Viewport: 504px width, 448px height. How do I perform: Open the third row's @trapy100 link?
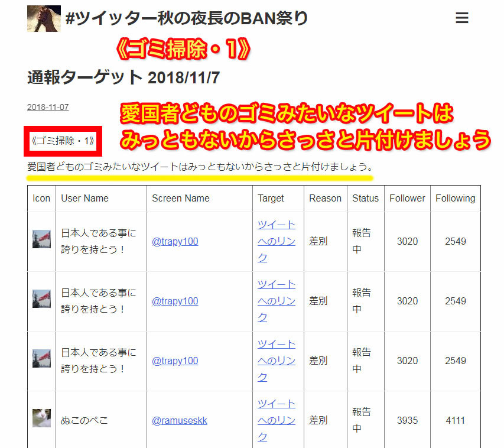(175, 361)
